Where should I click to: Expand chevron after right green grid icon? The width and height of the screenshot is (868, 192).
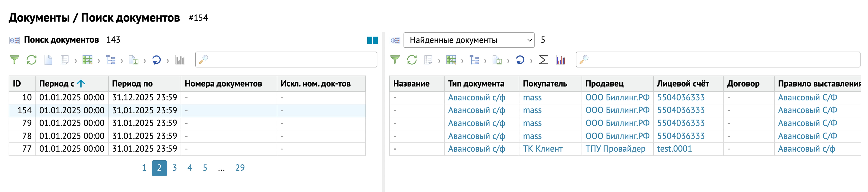tap(462, 61)
